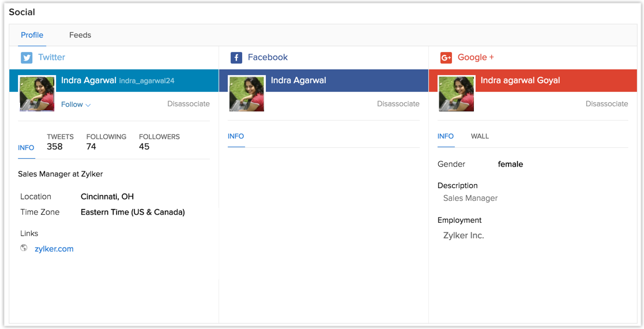Viewport: 644px width, 329px height.
Task: Click the Google+ logo icon
Action: pyautogui.click(x=446, y=58)
